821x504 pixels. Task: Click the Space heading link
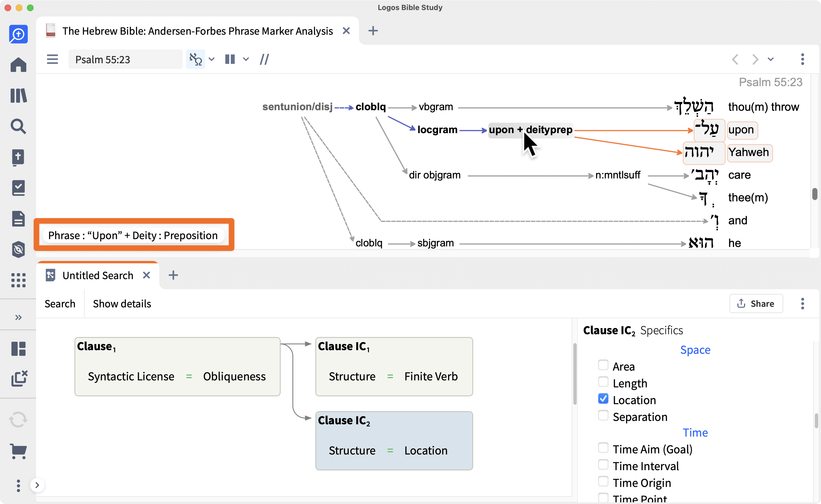click(x=695, y=350)
